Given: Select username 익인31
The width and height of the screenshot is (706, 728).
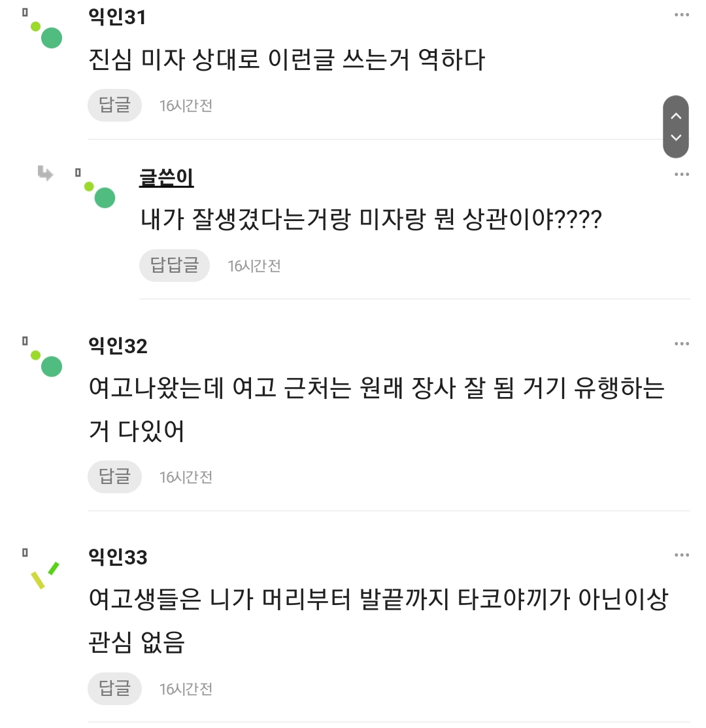Looking at the screenshot, I should click(x=117, y=18).
